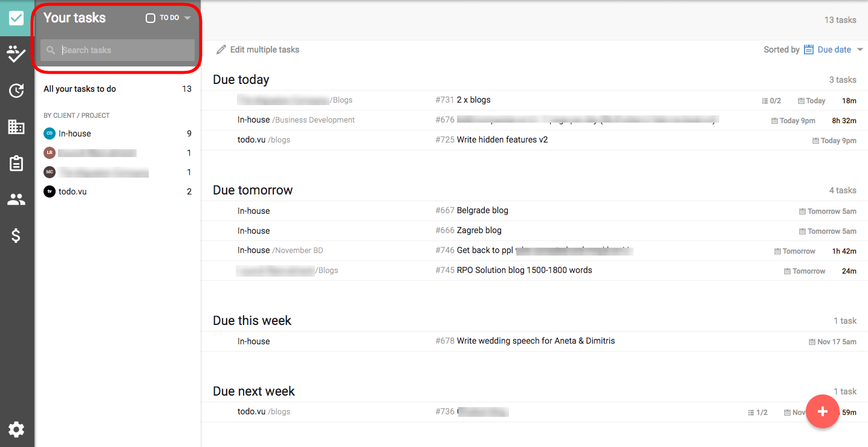This screenshot has width=868, height=447.
Task: Expand the TO DO dropdown arrow
Action: tap(187, 18)
